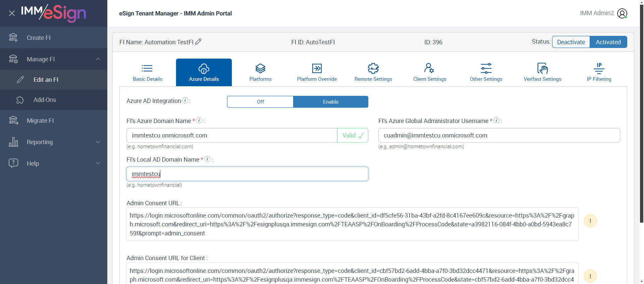Image resolution: width=644 pixels, height=284 pixels.
Task: Open the Verifast Settings tab
Action: 542,72
